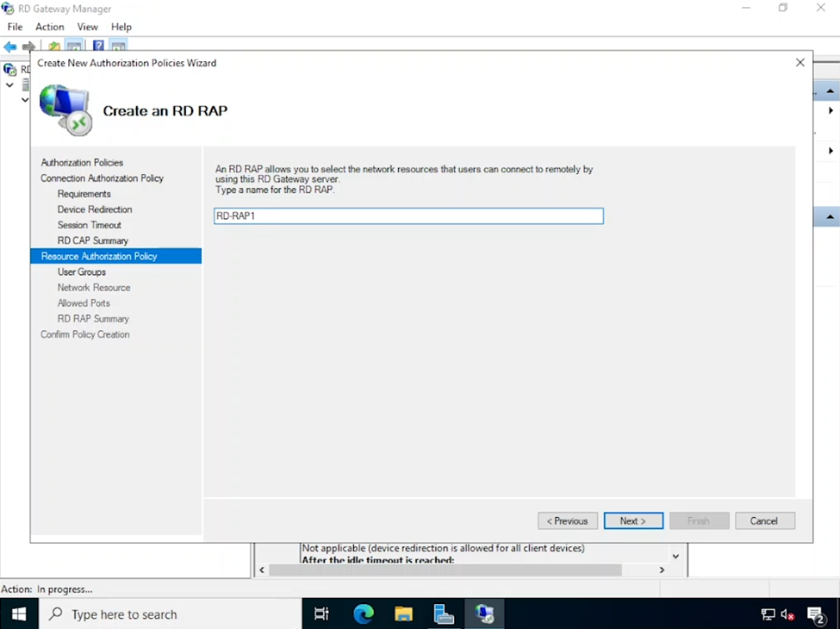Click the RD-RAP1 name input field
This screenshot has height=629, width=840.
pos(408,215)
